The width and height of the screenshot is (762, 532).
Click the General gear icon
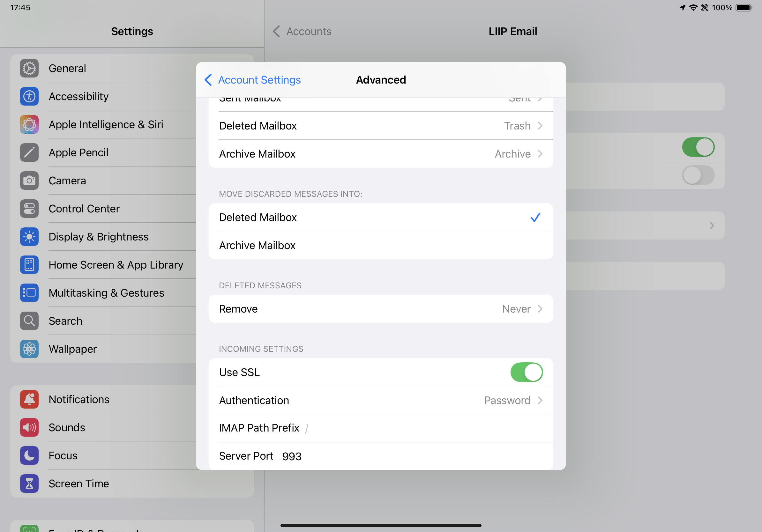pyautogui.click(x=29, y=68)
